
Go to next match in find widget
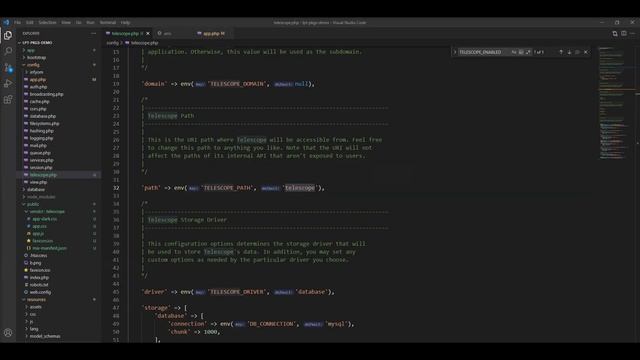click(x=569, y=52)
